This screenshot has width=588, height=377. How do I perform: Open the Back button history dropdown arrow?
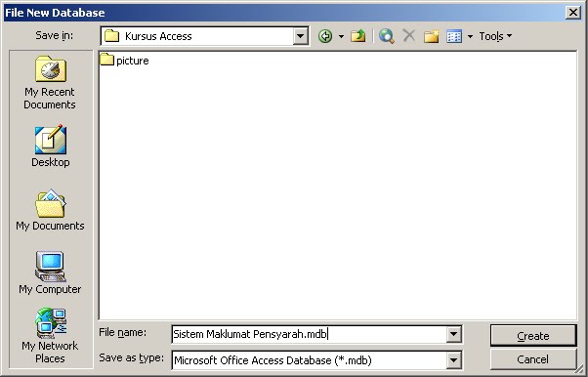[x=341, y=36]
